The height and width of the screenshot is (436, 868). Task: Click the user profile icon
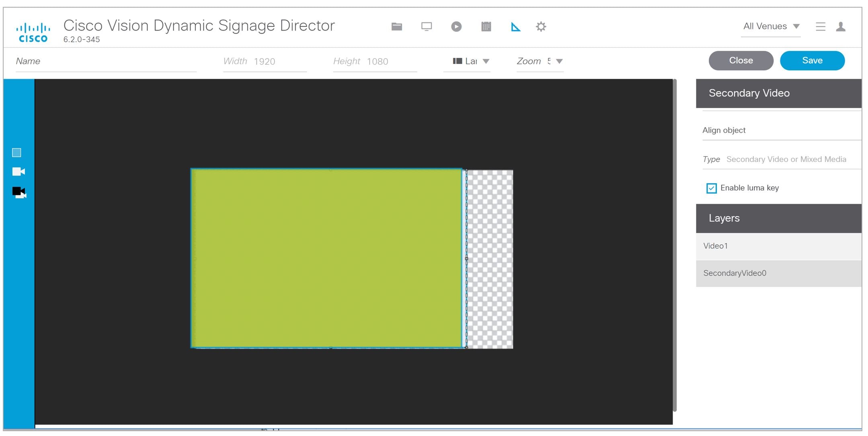[840, 27]
